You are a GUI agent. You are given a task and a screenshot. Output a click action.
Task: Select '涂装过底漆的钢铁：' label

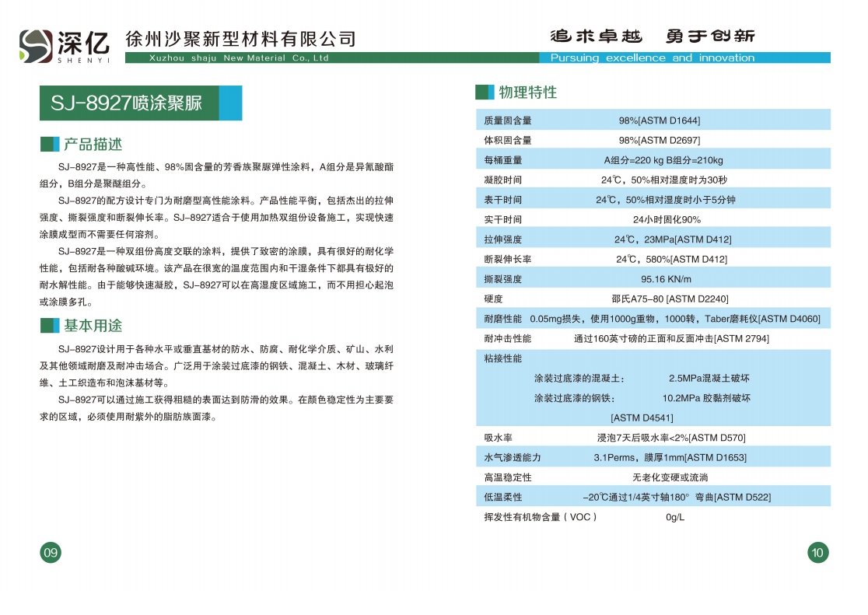tap(575, 399)
